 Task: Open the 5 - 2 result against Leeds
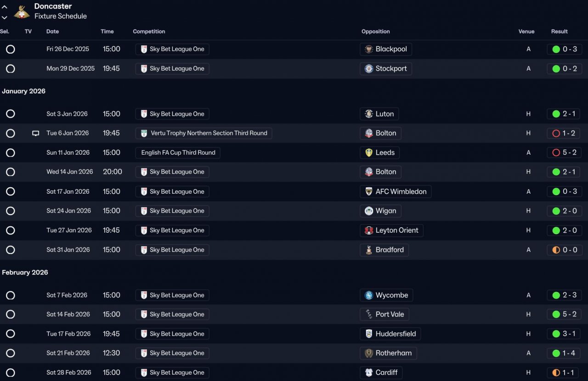tap(565, 153)
